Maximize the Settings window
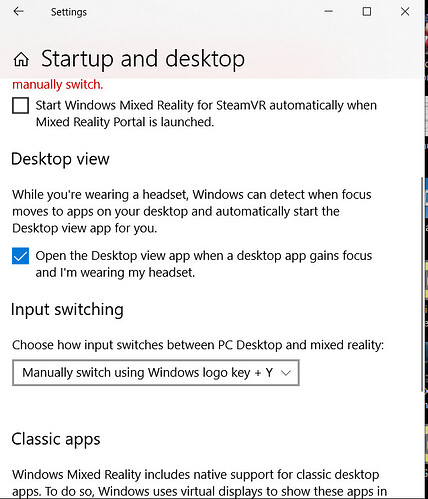The width and height of the screenshot is (428, 499). (x=367, y=12)
